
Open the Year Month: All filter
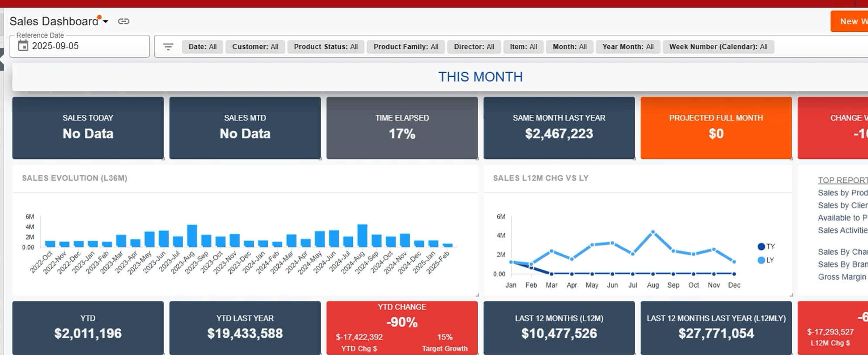[x=628, y=47]
